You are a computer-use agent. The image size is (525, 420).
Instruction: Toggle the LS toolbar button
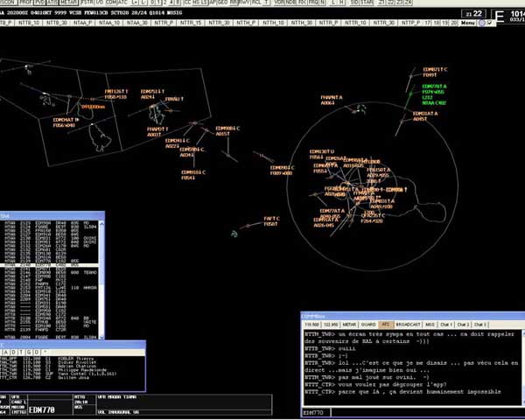tap(203, 3)
